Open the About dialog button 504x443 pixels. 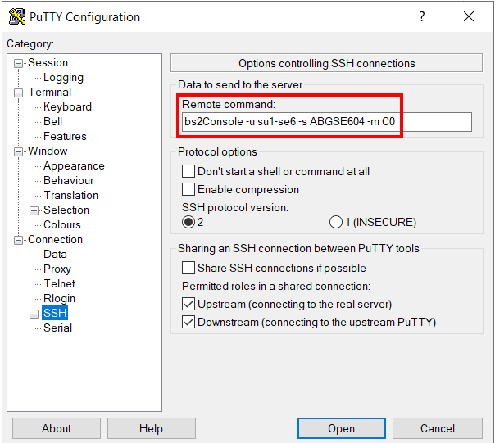coord(57,428)
